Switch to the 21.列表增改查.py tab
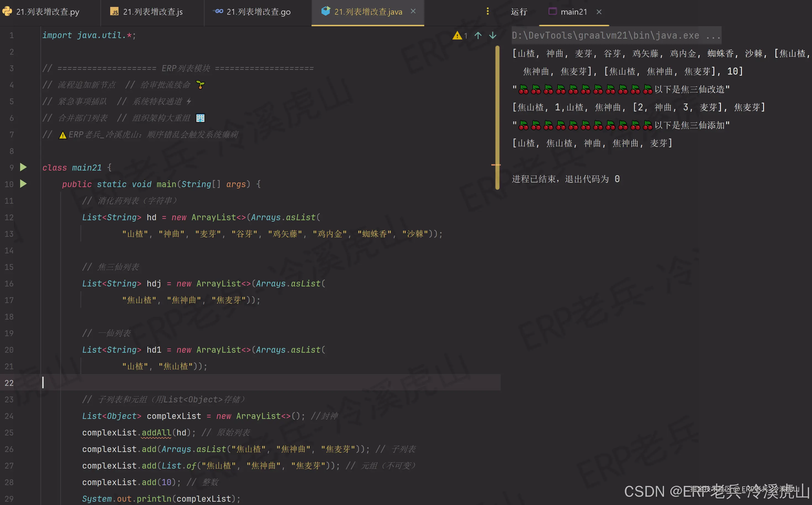 tap(48, 12)
